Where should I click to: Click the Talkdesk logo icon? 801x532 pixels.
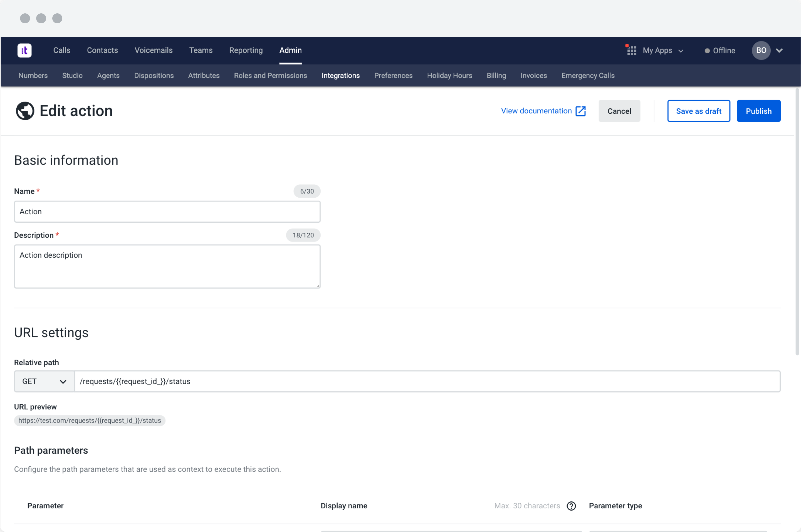[x=24, y=51]
